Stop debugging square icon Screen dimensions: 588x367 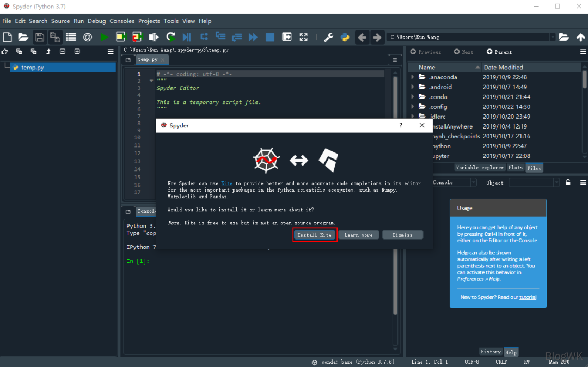coord(269,36)
